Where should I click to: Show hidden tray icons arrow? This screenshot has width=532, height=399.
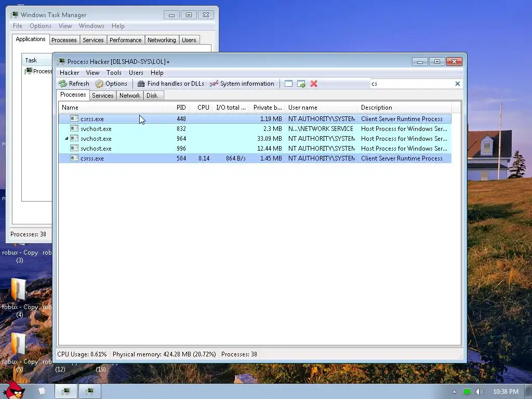click(454, 392)
